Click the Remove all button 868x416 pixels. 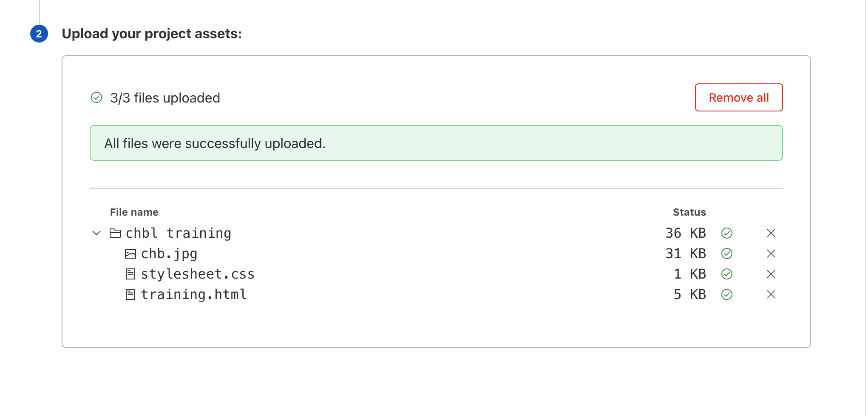pyautogui.click(x=739, y=97)
